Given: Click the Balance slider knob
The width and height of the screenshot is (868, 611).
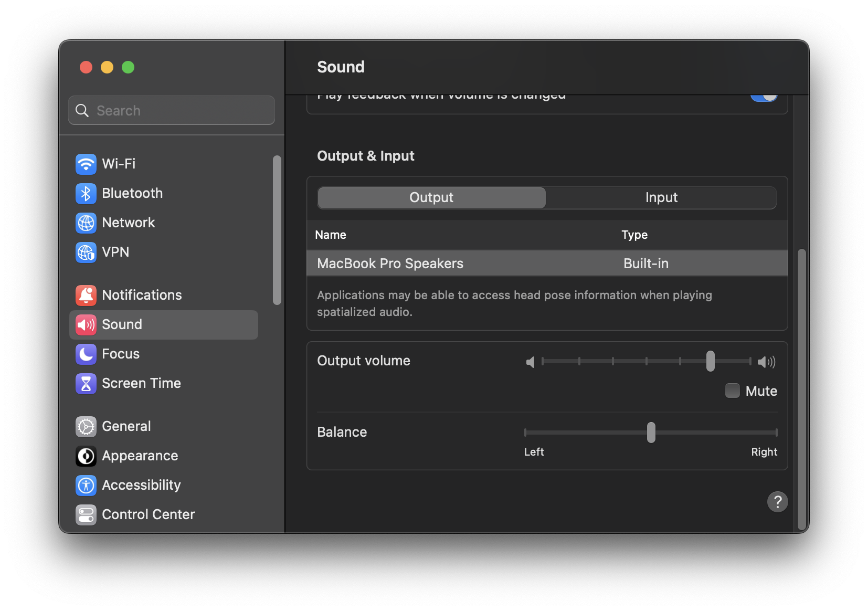Looking at the screenshot, I should point(651,433).
